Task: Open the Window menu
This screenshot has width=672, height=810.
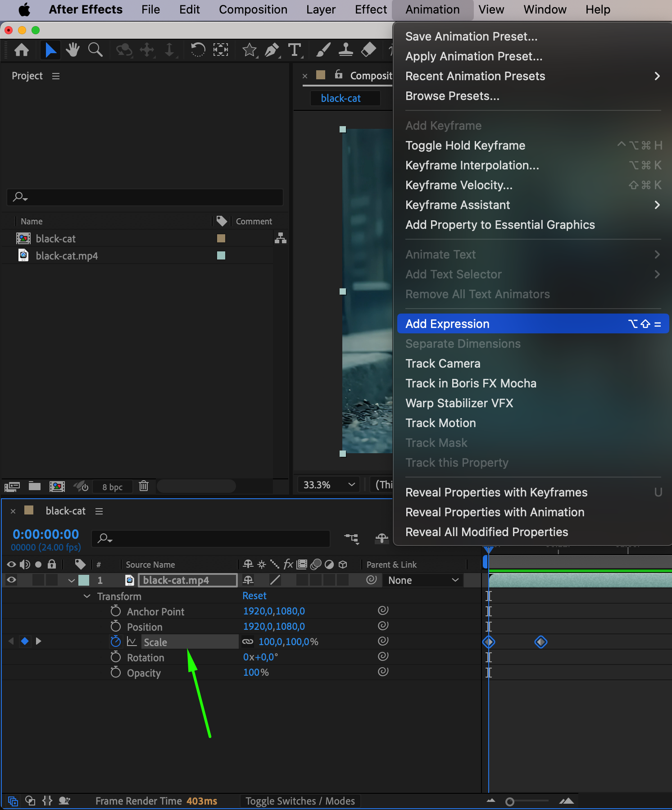Action: [545, 9]
